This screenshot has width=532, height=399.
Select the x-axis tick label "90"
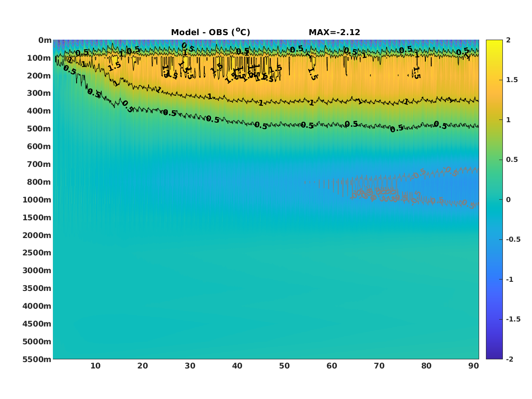coord(474,366)
